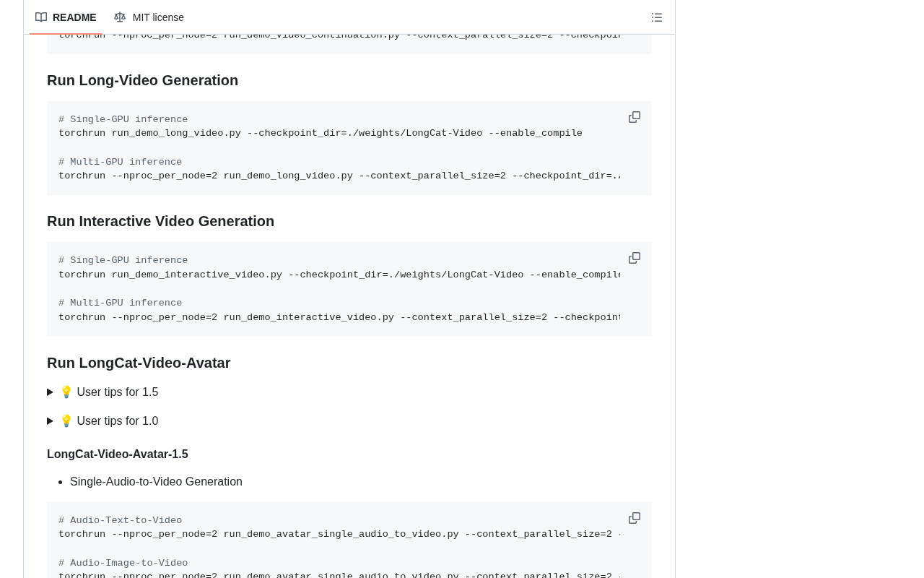
Task: Click the "Run LongCat-Video-Avatar" heading
Action: tap(139, 363)
